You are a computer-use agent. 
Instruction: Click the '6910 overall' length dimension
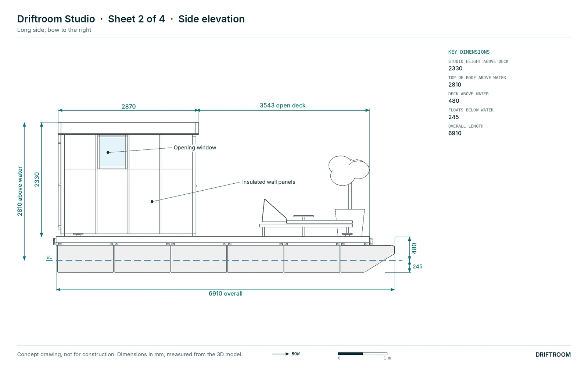click(226, 294)
